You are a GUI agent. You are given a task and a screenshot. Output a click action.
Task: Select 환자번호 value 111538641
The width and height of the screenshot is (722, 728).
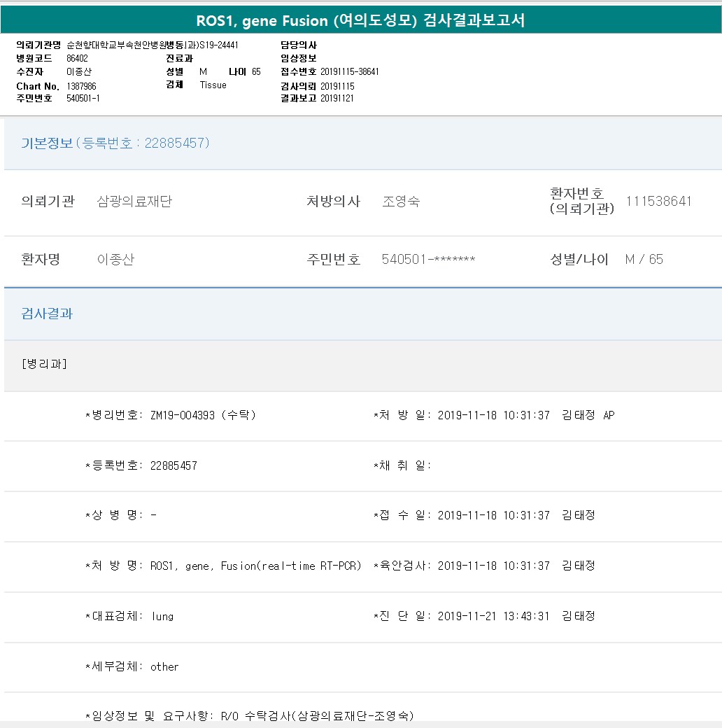658,202
